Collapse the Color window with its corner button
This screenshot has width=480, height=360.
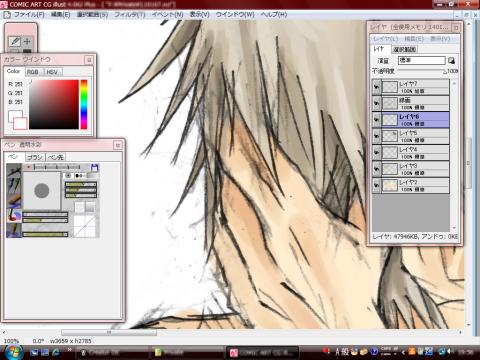pyautogui.click(x=89, y=60)
